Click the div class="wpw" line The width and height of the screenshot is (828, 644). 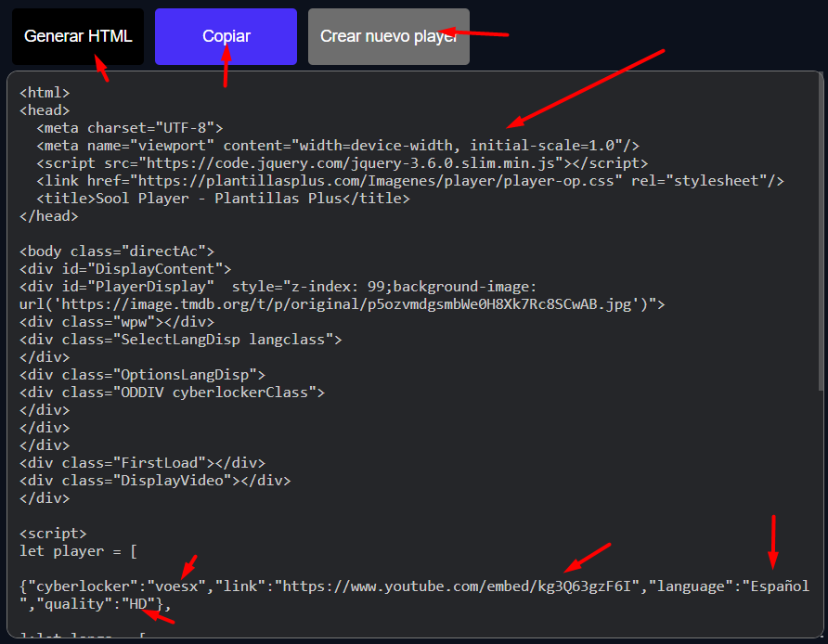(117, 322)
